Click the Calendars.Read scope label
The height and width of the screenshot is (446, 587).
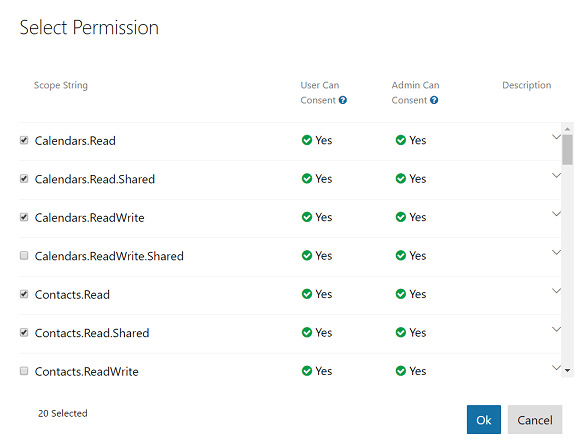(x=75, y=141)
